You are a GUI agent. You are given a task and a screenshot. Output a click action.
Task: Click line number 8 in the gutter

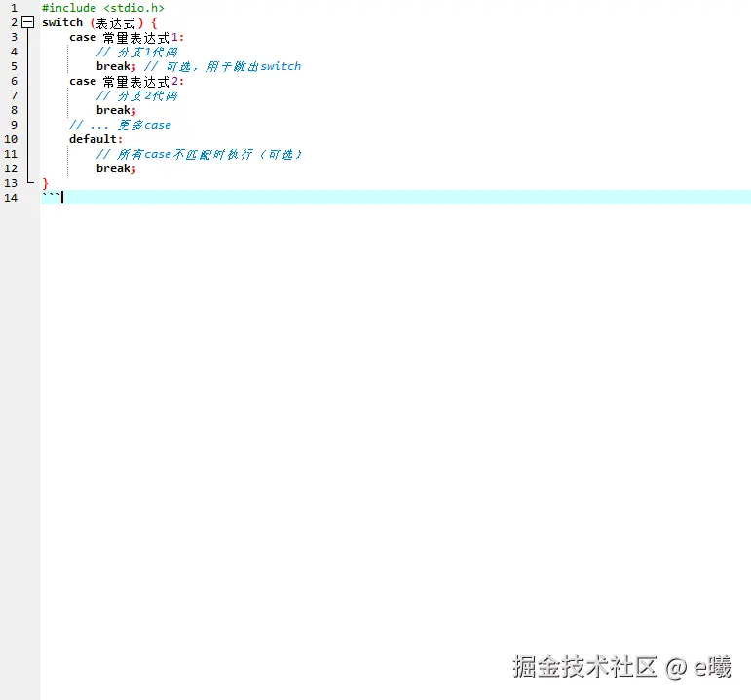click(x=14, y=110)
